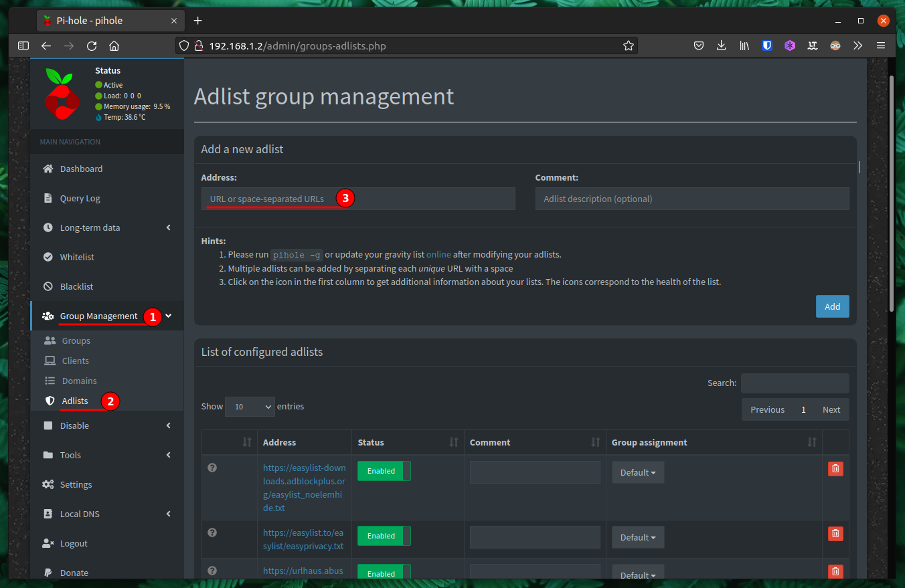
Task: Open Default group dropdown for easylist_noelemhide
Action: click(x=638, y=472)
